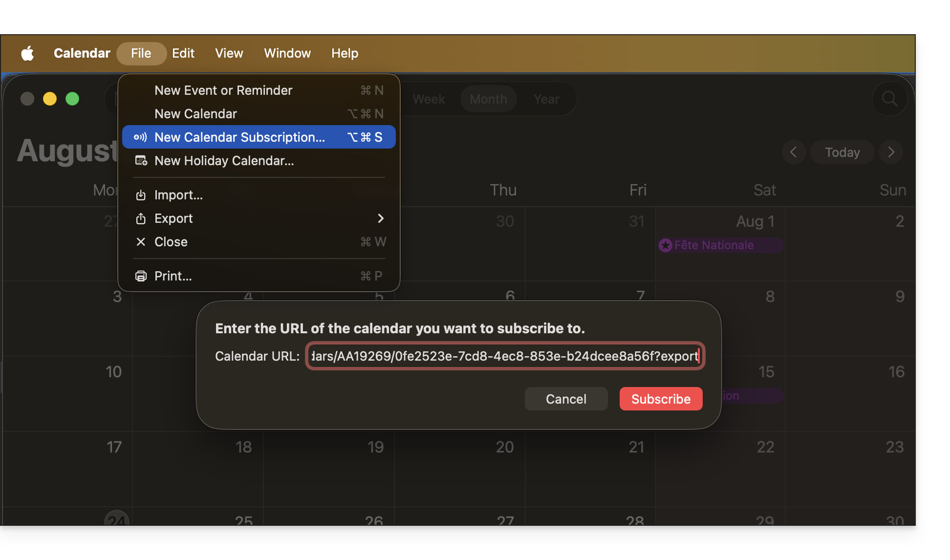This screenshot has width=950, height=560.
Task: Select July 30 in the calendar
Action: coord(505,221)
